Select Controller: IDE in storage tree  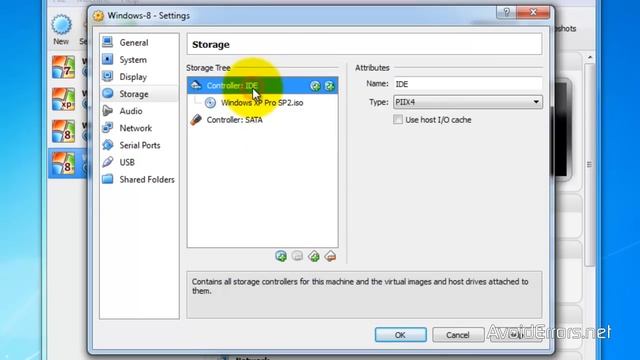click(x=262, y=86)
